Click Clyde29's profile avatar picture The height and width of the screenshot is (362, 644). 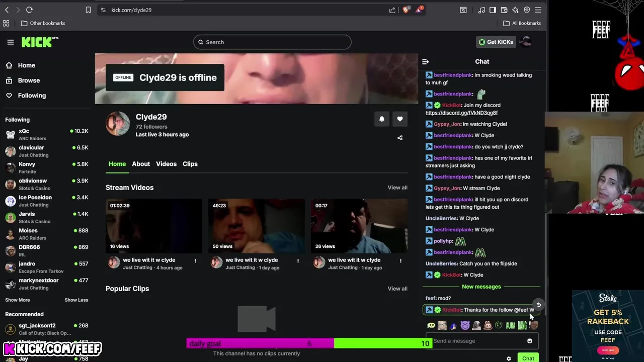(x=118, y=124)
